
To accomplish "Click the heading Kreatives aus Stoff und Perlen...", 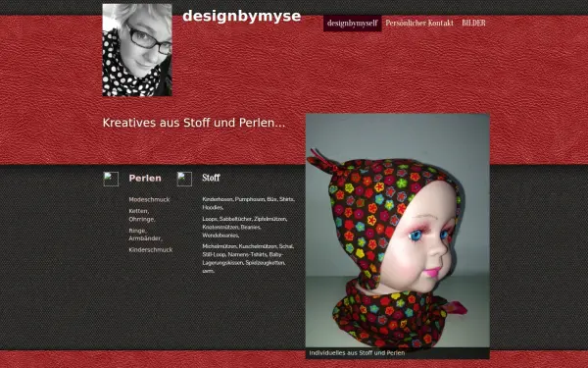I will [x=194, y=123].
